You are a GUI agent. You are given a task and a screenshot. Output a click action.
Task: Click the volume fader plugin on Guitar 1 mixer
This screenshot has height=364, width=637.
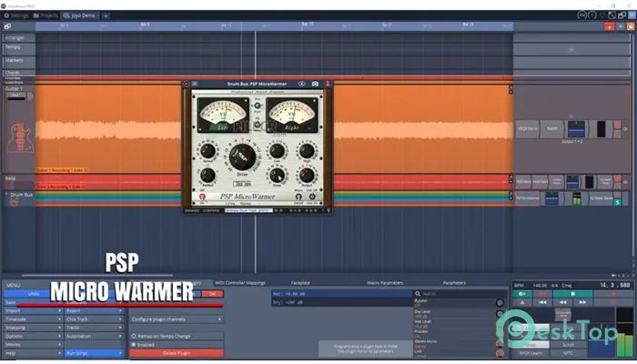(576, 129)
